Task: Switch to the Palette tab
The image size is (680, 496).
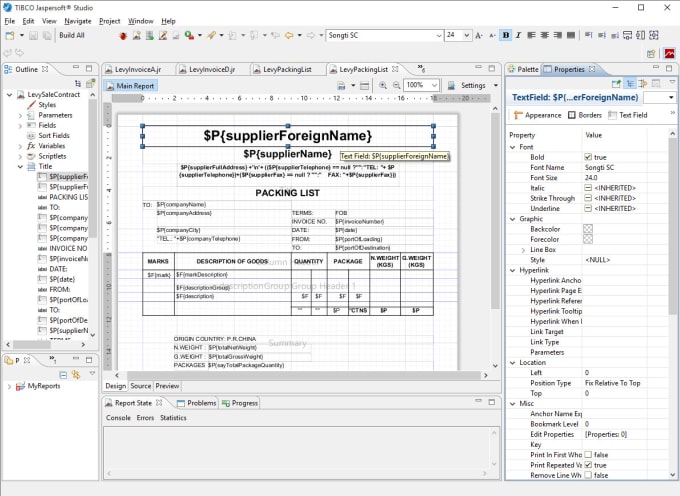Action: 523,69
